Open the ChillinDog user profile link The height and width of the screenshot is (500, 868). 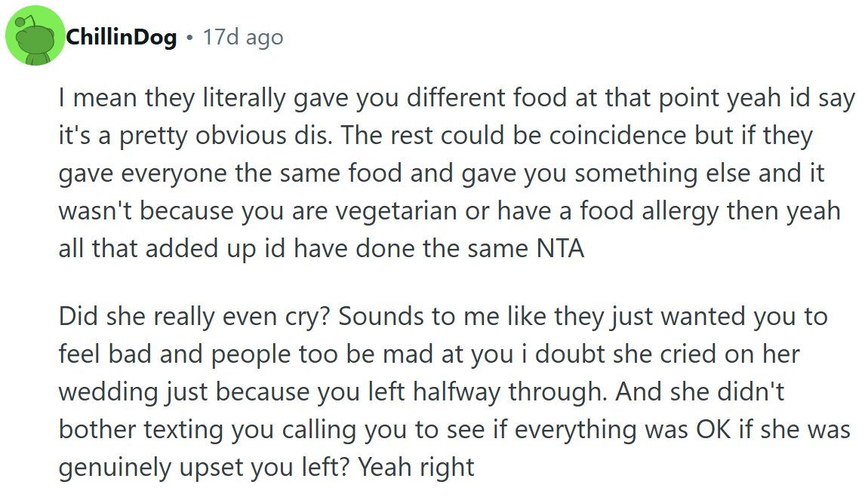[121, 37]
